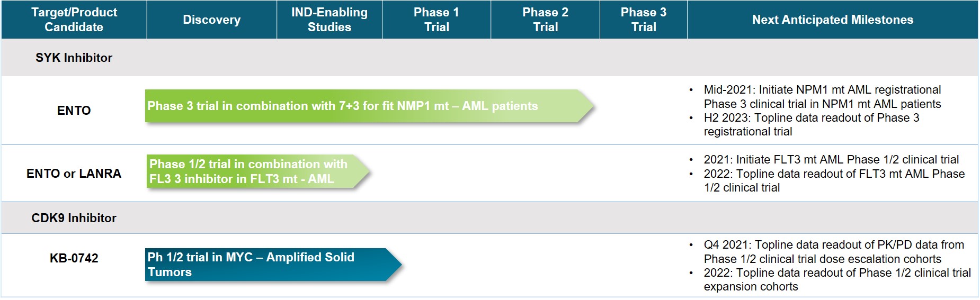Select the Q4 2021 PK/PD data milestone
Screen dimensions: 980x300
[x=833, y=252]
